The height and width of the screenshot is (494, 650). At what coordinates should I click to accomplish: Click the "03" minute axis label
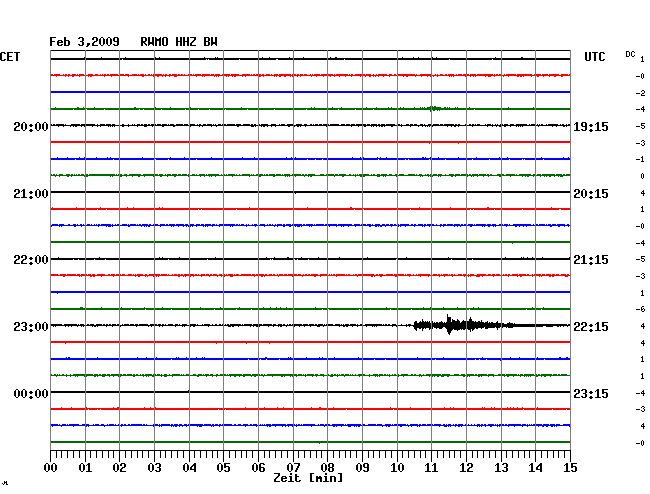(x=154, y=467)
